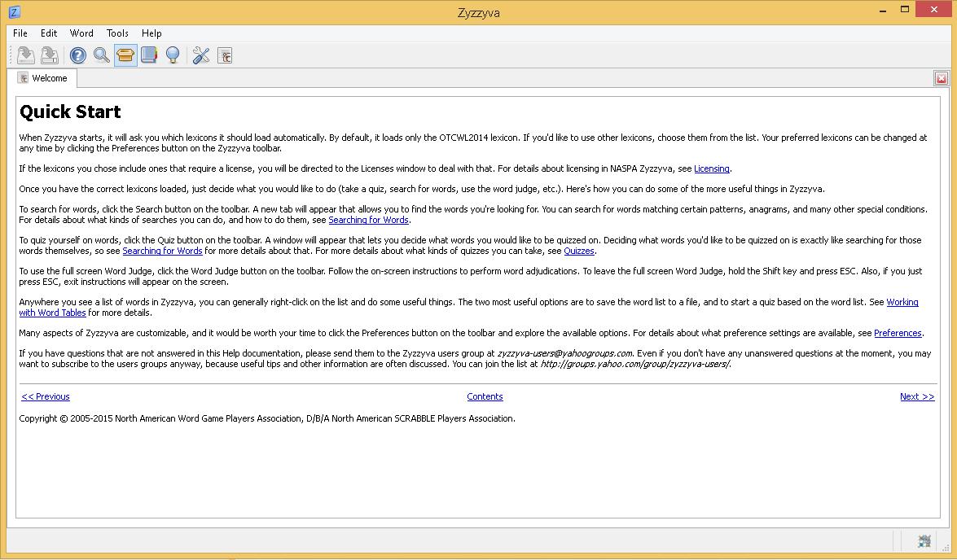Click the Scrabble tile graphic in the status bar
This screenshot has width=957, height=560.
tap(924, 540)
